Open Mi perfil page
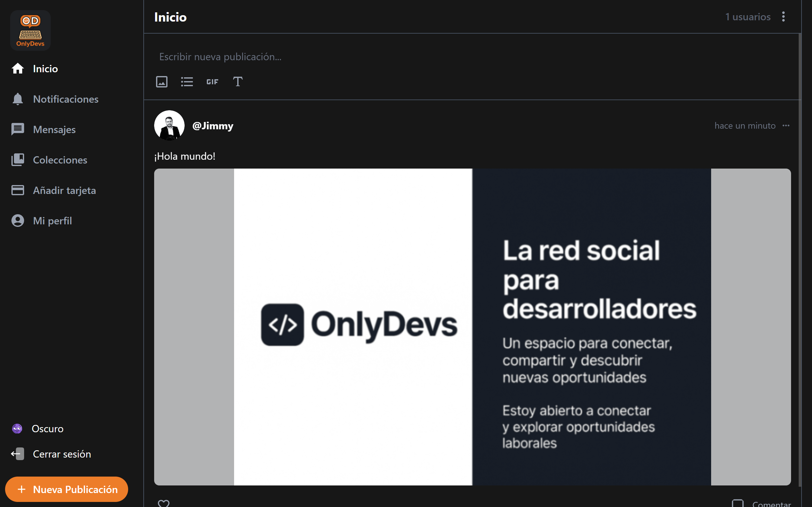Viewport: 812px width, 507px height. 52,221
